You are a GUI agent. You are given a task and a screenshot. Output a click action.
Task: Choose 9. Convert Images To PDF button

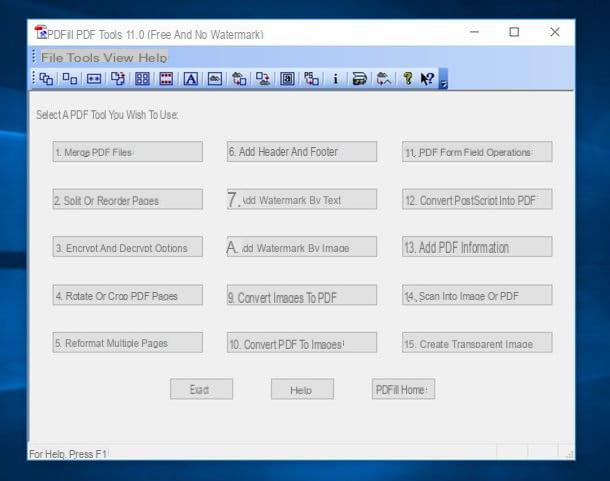coord(302,295)
